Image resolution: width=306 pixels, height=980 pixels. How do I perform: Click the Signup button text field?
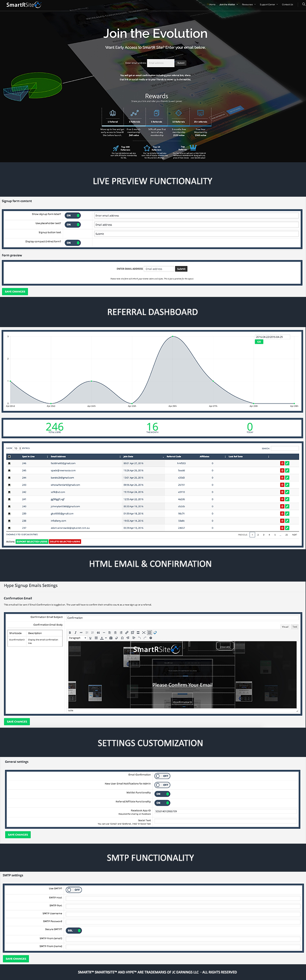pos(196,234)
